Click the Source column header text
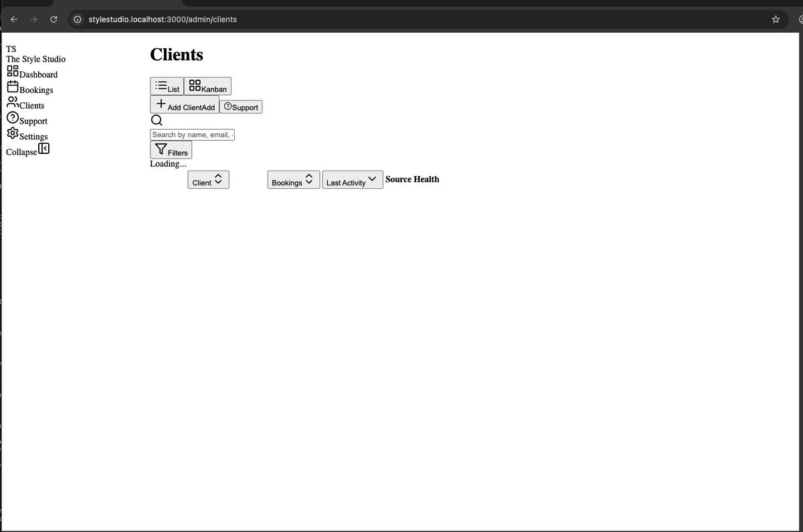The height and width of the screenshot is (532, 803). (x=398, y=179)
